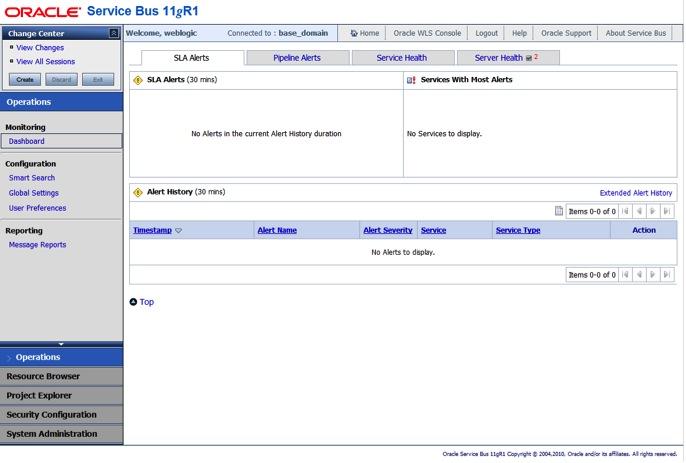Click the SLA Alerts diamond warning icon
This screenshot has height=463, width=686.
138,80
